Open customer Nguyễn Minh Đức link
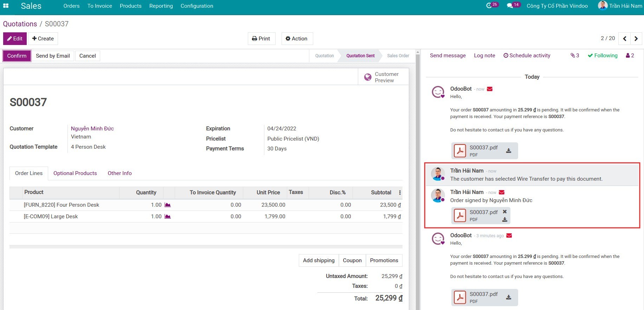The image size is (644, 310). [x=92, y=129]
